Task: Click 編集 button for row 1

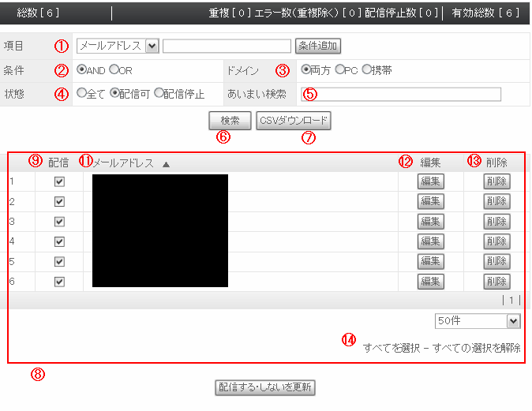Action: coord(430,181)
